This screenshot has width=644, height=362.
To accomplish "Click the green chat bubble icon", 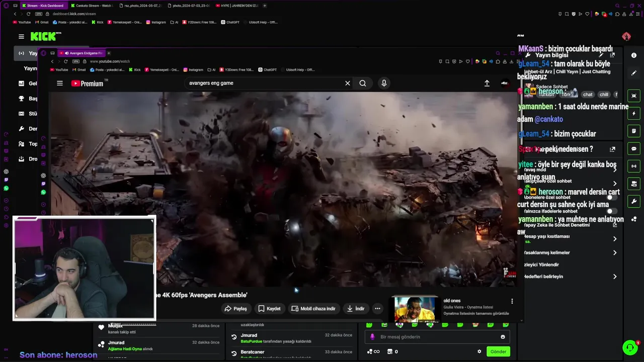I will 634,149.
